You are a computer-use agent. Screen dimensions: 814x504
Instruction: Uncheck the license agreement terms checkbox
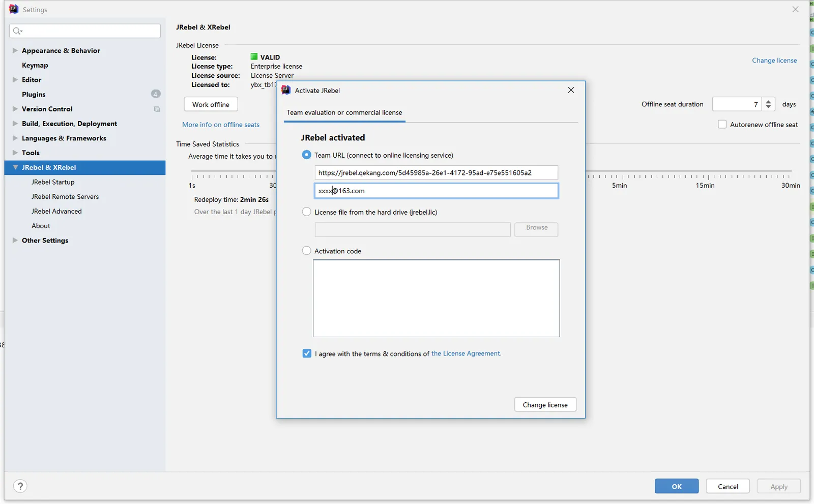tap(307, 353)
